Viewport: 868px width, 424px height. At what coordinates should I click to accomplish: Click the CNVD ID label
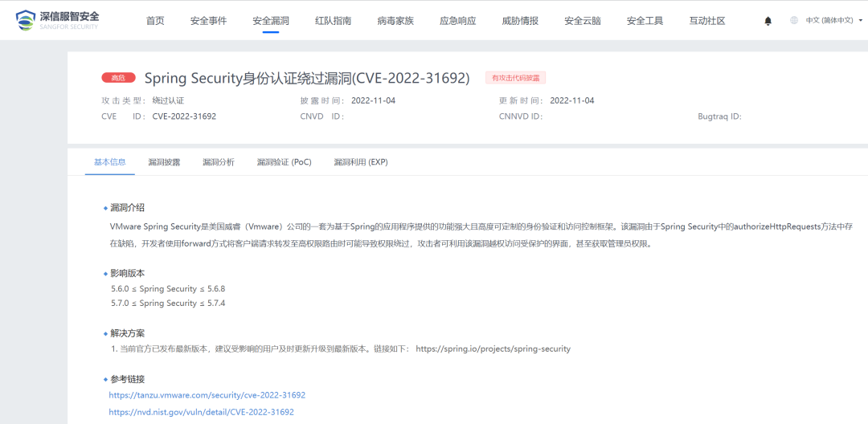click(x=322, y=116)
